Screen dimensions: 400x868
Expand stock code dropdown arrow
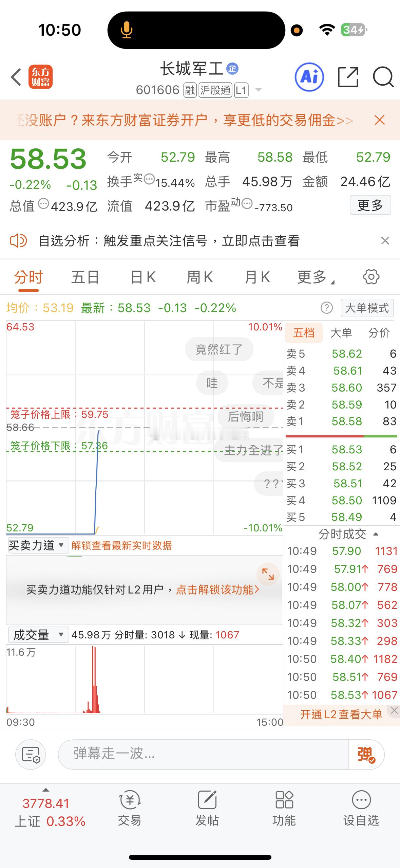[x=259, y=90]
